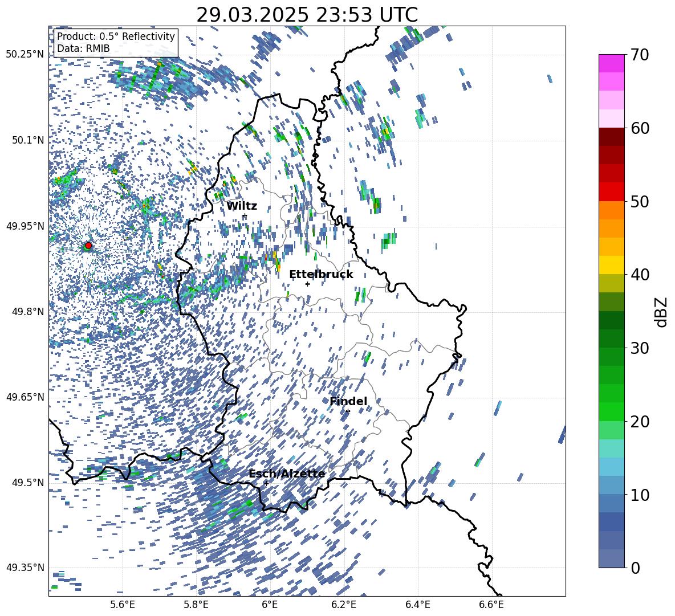Click the 'Data: RMIB' text
675x616 pixels.
coord(83,48)
